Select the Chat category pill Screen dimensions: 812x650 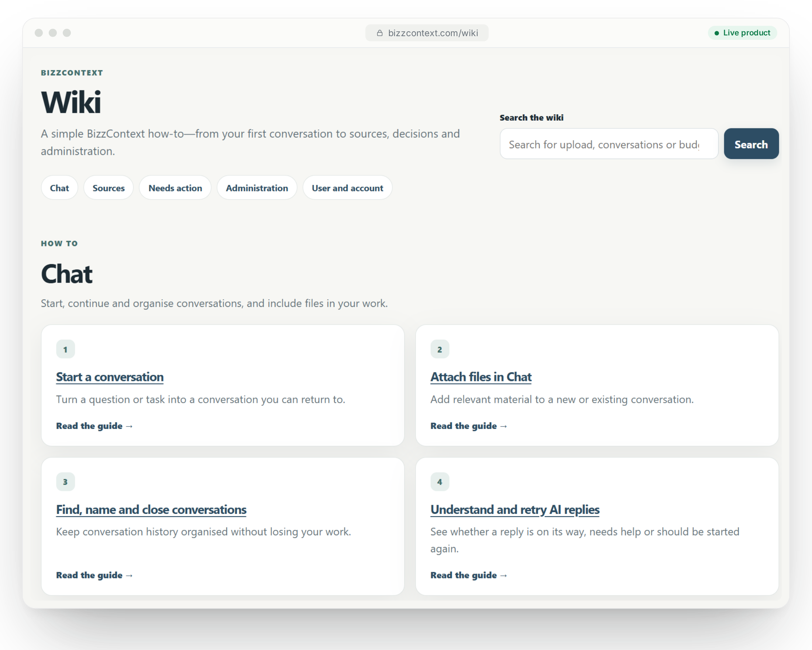tap(59, 187)
